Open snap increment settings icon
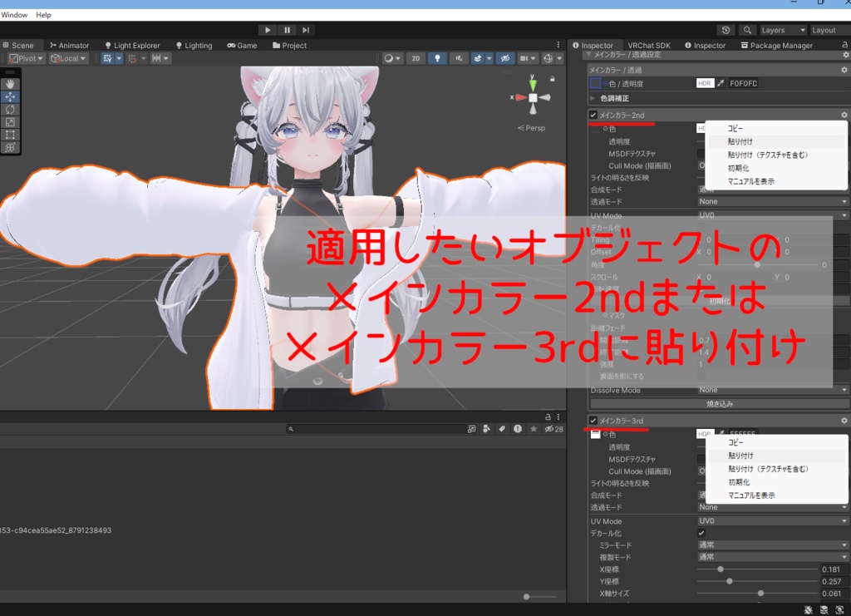 pyautogui.click(x=156, y=58)
